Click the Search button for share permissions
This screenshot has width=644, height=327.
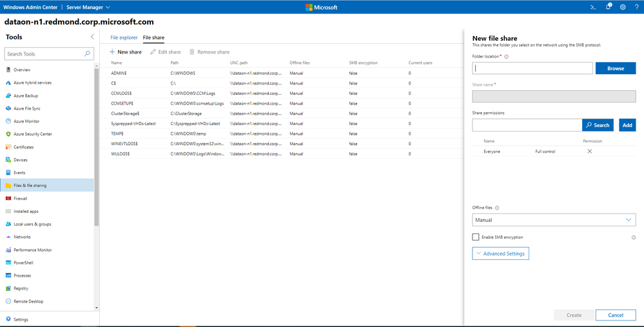[598, 125]
